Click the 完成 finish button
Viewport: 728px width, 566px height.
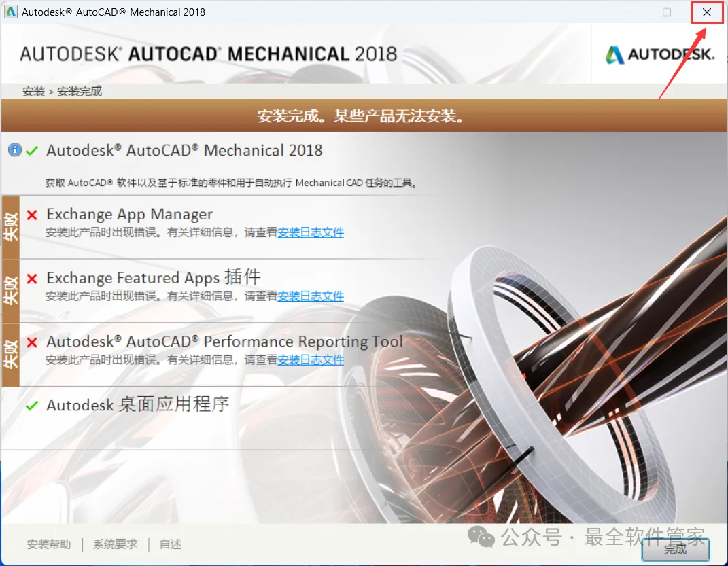pyautogui.click(x=676, y=549)
